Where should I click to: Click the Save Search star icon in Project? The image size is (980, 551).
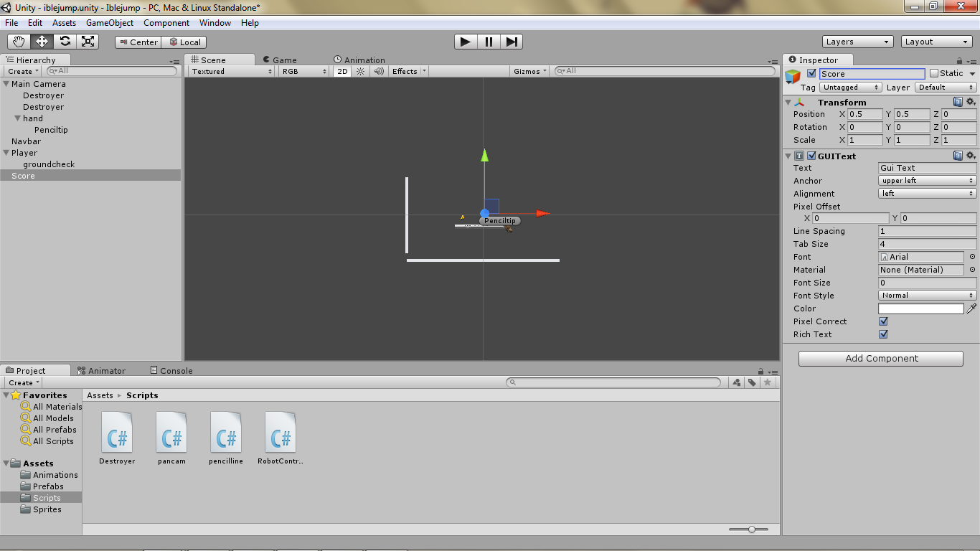(x=768, y=382)
